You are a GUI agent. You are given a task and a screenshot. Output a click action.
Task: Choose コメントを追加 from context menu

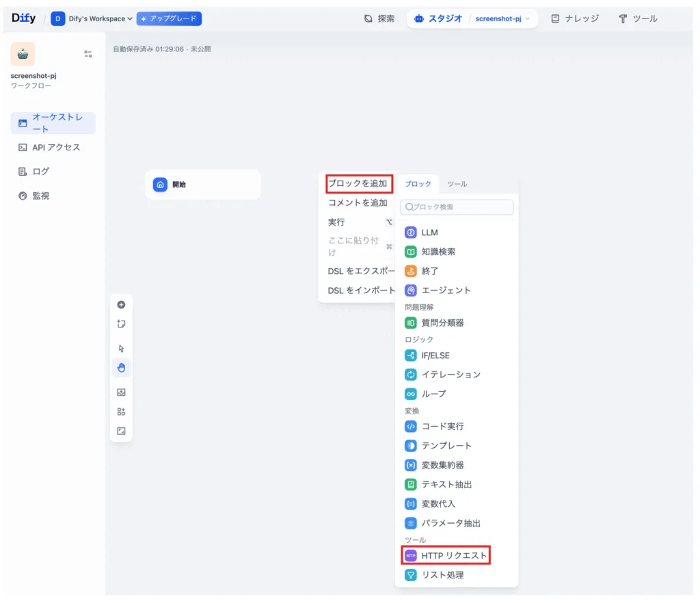pyautogui.click(x=358, y=203)
